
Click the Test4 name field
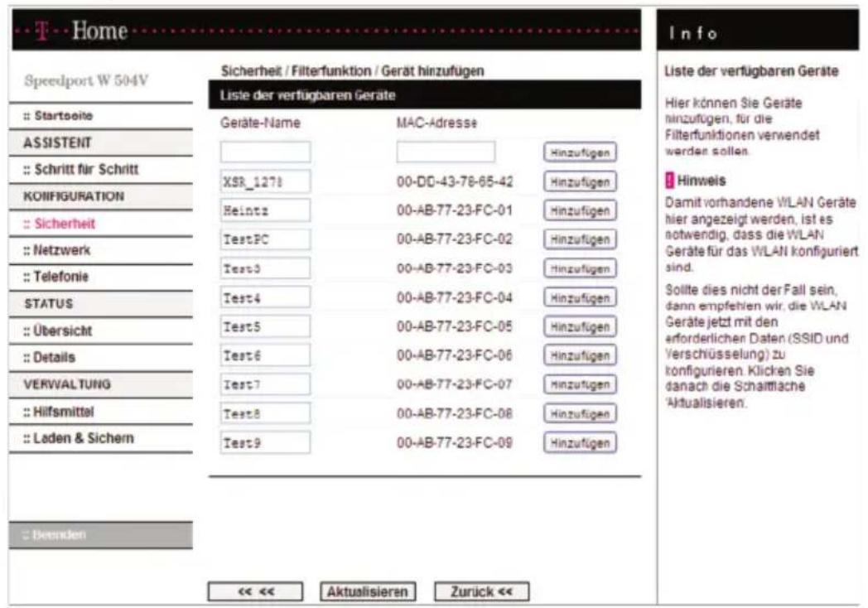click(x=265, y=298)
